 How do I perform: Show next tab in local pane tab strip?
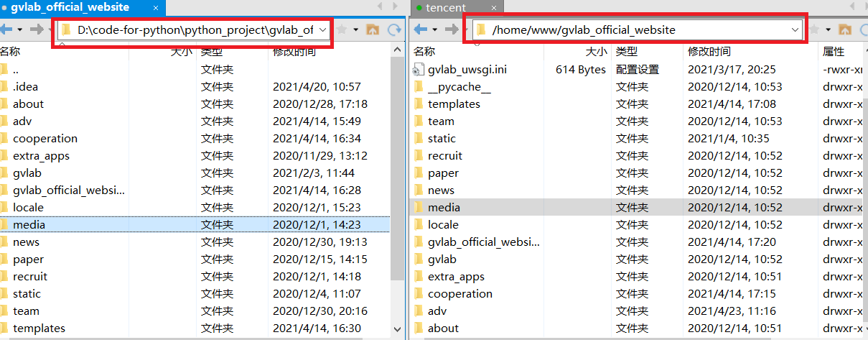tap(396, 6)
